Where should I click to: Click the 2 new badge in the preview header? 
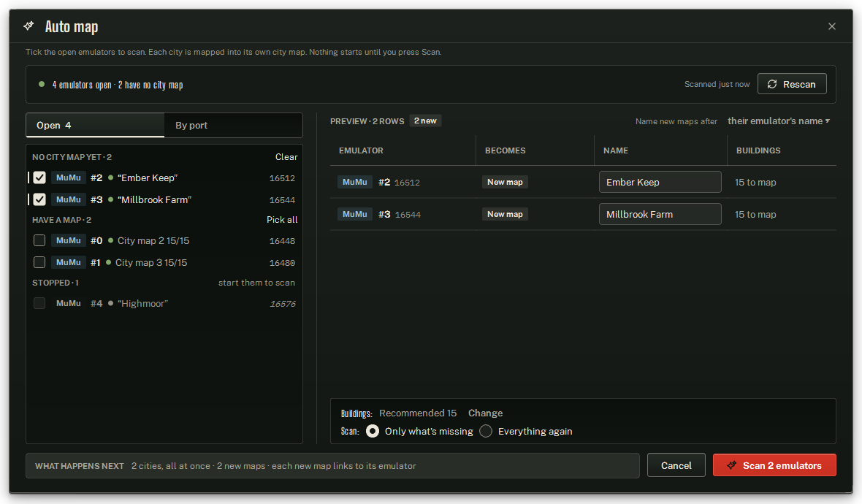tap(425, 121)
